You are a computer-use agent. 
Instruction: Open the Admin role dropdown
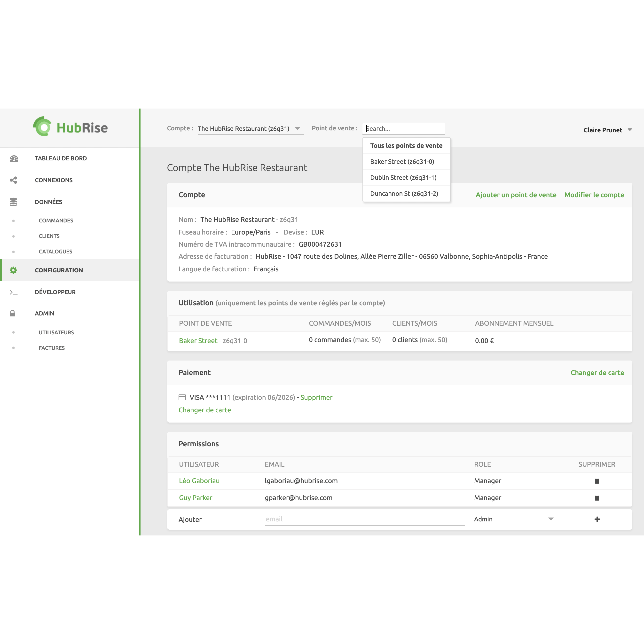515,519
